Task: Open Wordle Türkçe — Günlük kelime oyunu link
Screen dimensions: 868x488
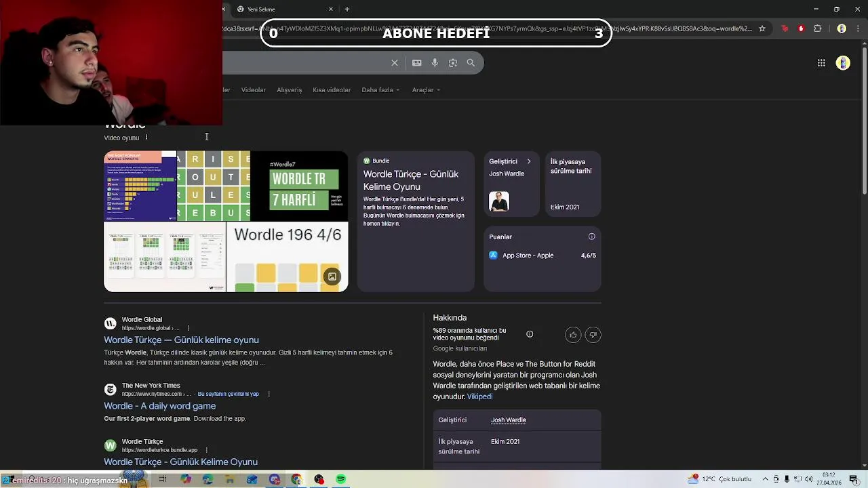Action: click(x=181, y=340)
